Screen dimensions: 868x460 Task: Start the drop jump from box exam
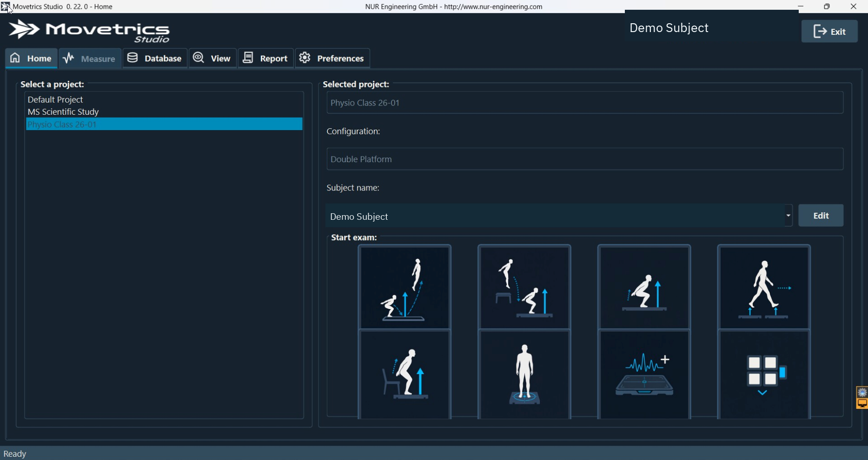click(524, 288)
